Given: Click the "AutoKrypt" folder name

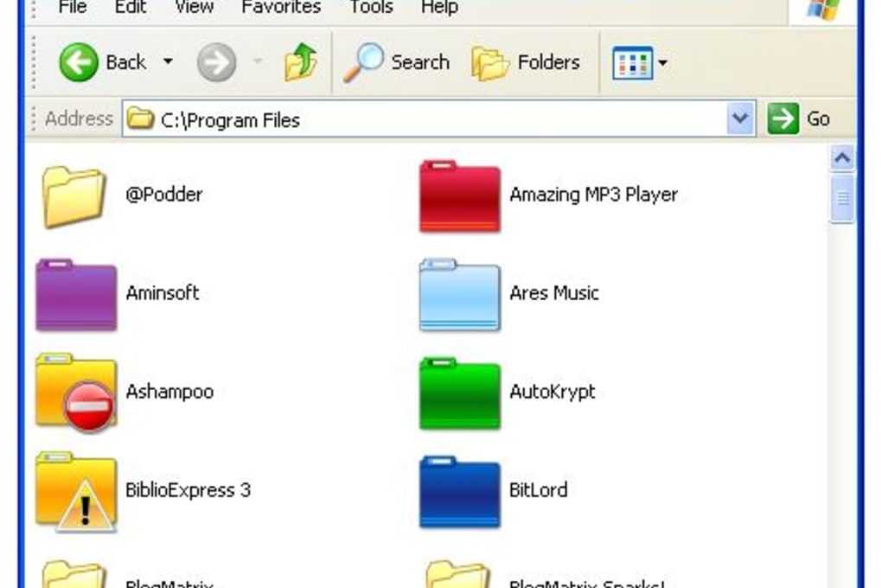Looking at the screenshot, I should 552,392.
